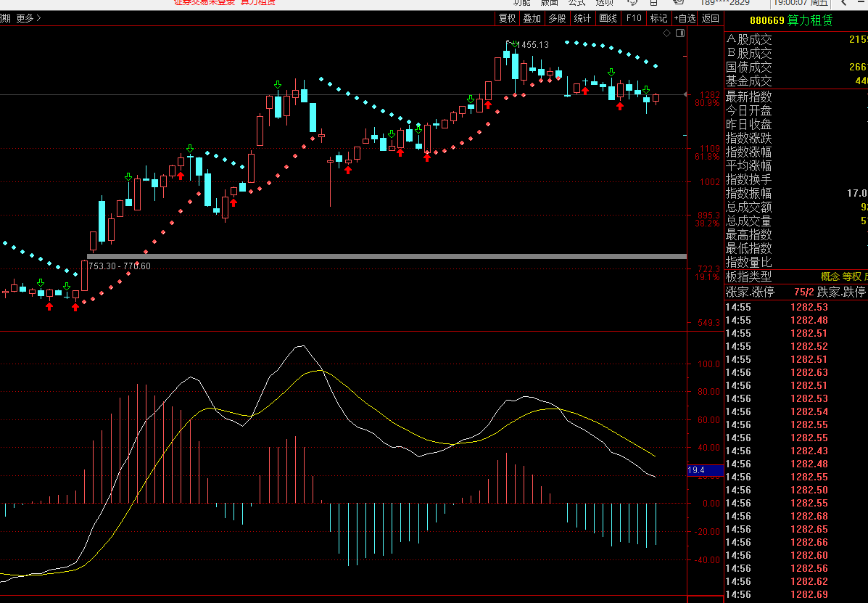This screenshot has width=868, height=603.
Task: Click the 指数换手 label
Action: tap(748, 180)
